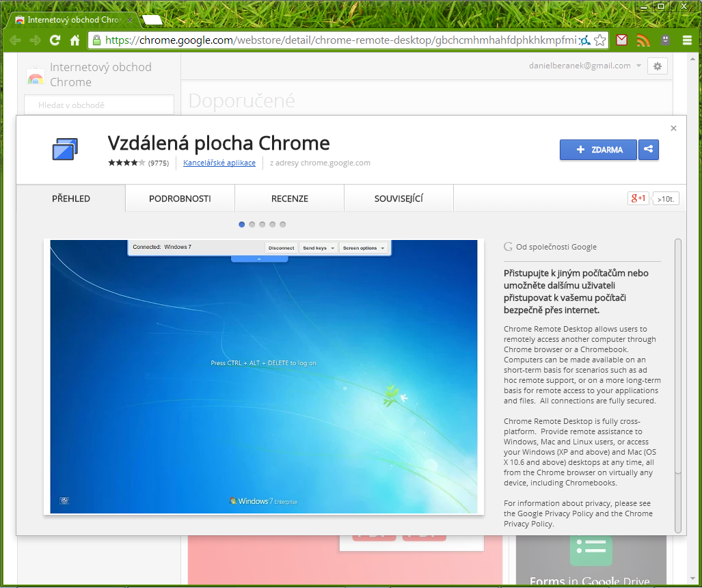The width and height of the screenshot is (702, 588).
Task: Click the address bar URL
Action: (x=340, y=40)
